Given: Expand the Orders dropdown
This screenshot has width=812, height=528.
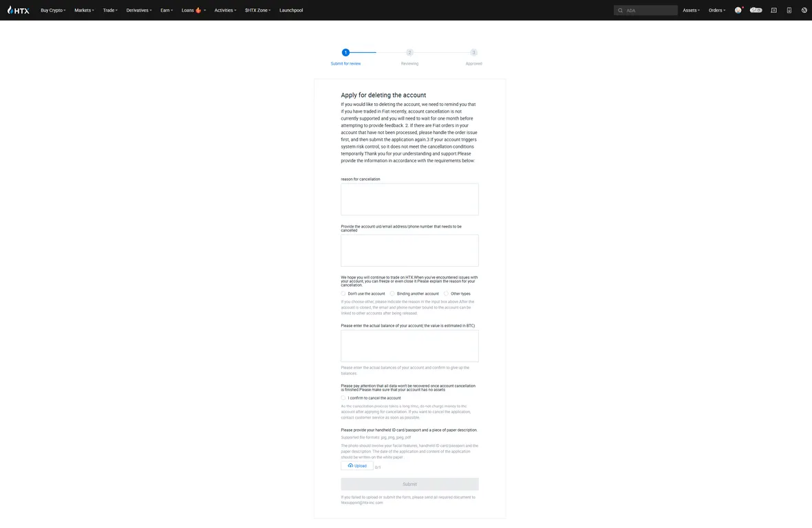Looking at the screenshot, I should [x=717, y=10].
